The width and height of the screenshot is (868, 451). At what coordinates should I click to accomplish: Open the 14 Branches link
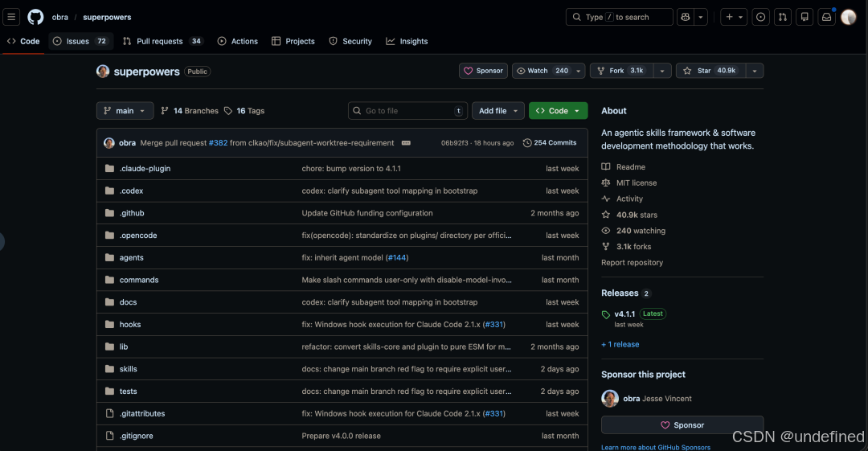click(190, 111)
